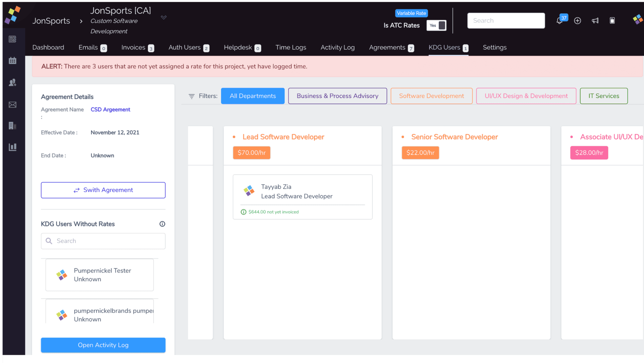Click the Swith Agreement button

pyautogui.click(x=103, y=190)
